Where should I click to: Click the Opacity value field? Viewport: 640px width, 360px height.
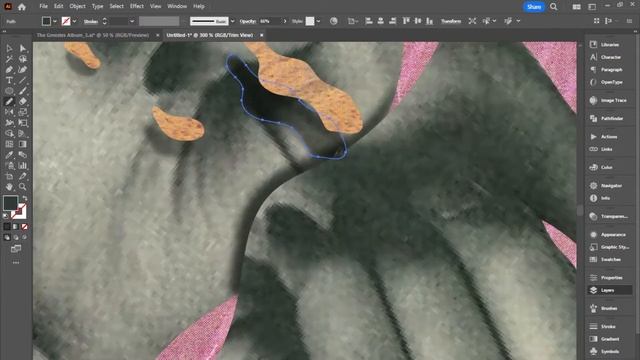coord(270,21)
